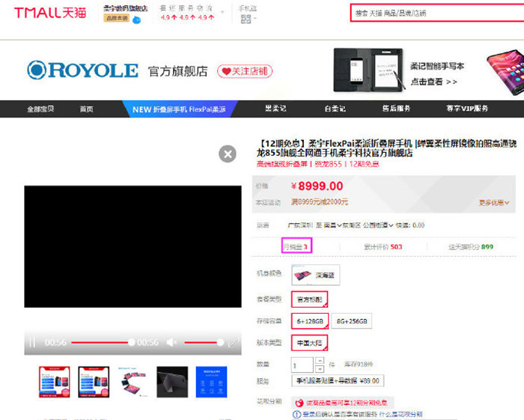524x420 pixels.
Task: Increase quantity with the up arrow
Action: [320, 361]
